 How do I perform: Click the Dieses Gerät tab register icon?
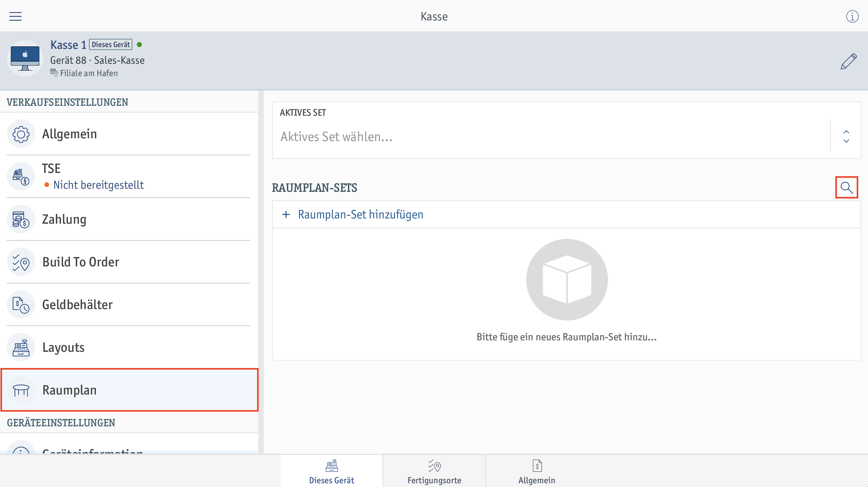pos(332,466)
